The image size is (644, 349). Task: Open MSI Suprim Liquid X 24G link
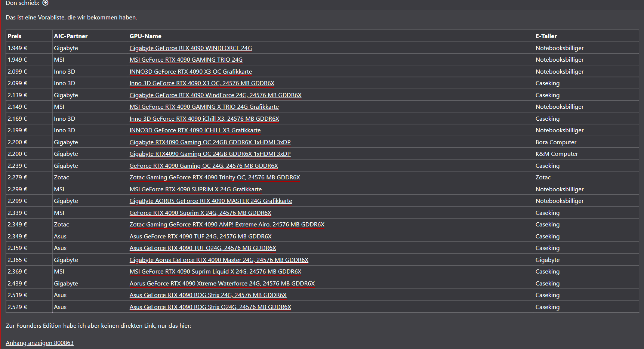point(215,272)
